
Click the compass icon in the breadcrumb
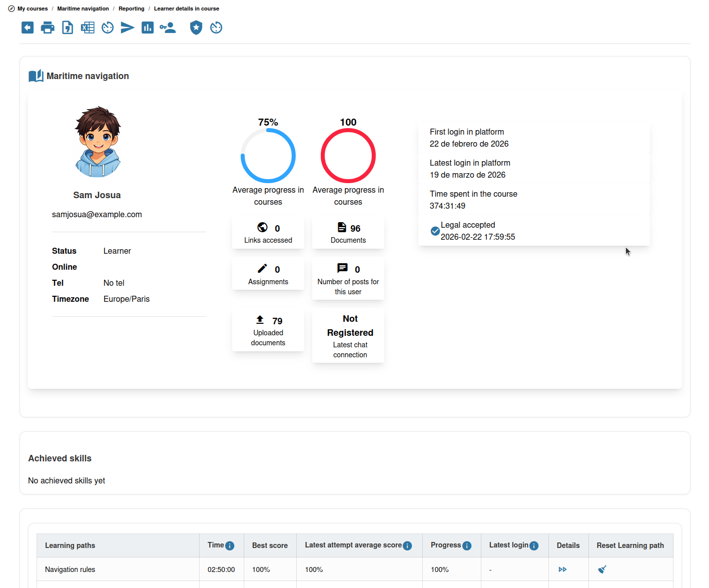point(12,9)
